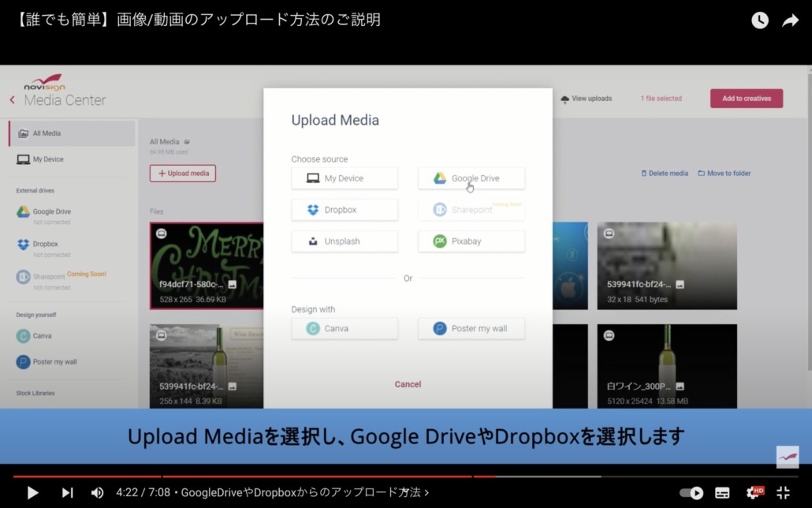Select Sharepoint source in dialog

pyautogui.click(x=471, y=210)
